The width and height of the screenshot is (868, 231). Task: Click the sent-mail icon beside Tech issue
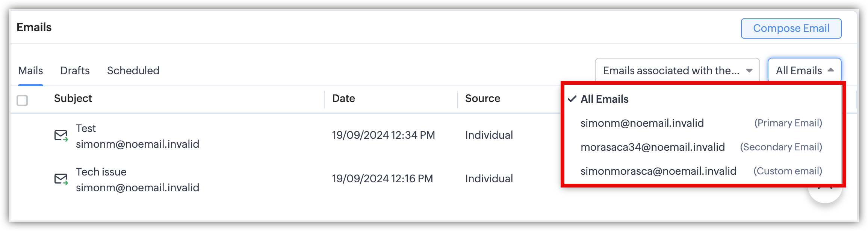[x=61, y=179]
